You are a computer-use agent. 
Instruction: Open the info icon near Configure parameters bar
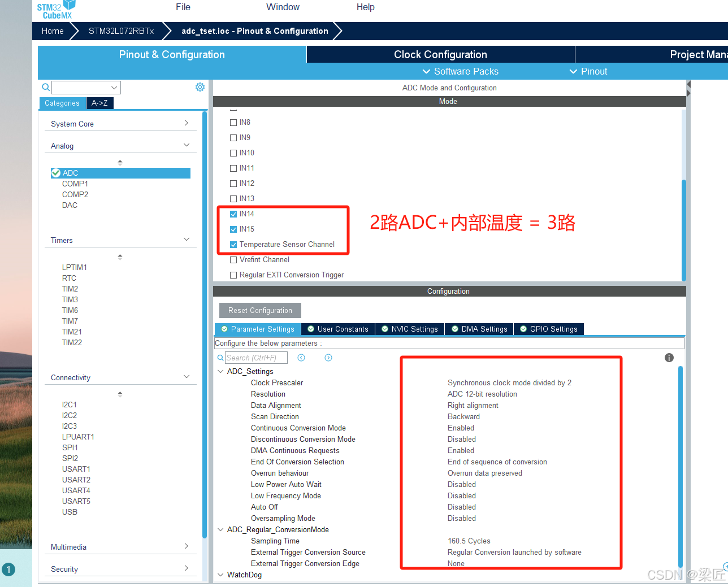point(669,358)
